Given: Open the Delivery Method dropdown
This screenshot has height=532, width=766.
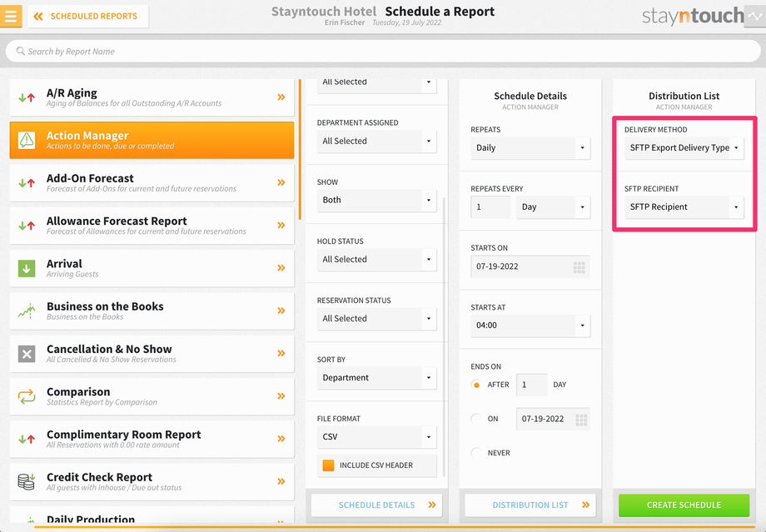Looking at the screenshot, I should (x=684, y=148).
